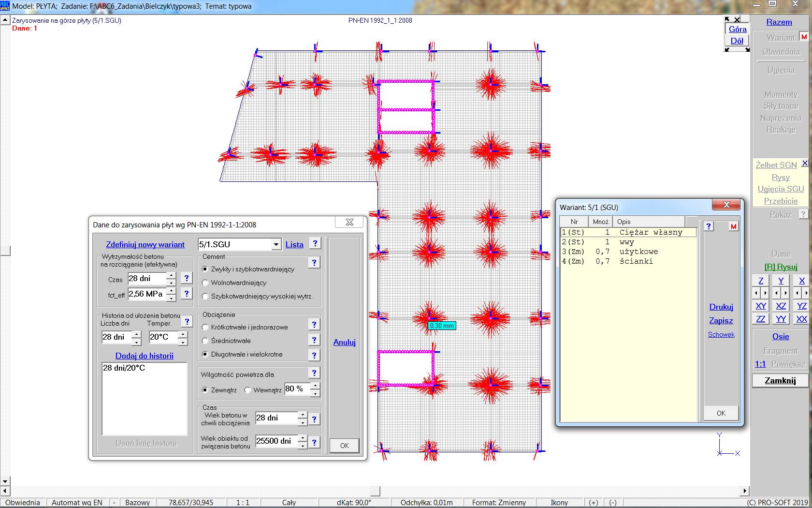Click the 25500 dni object age field
Viewport: 812px width, 508px height.
click(x=275, y=441)
